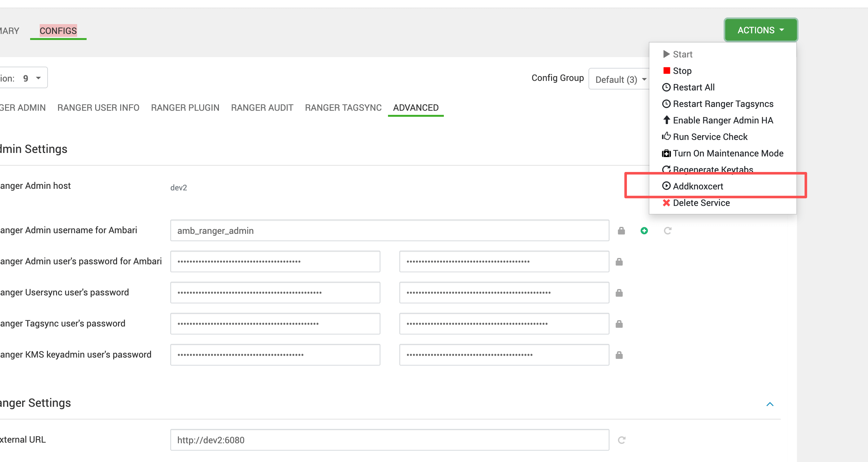
Task: Click the External URL input field
Action: [389, 440]
